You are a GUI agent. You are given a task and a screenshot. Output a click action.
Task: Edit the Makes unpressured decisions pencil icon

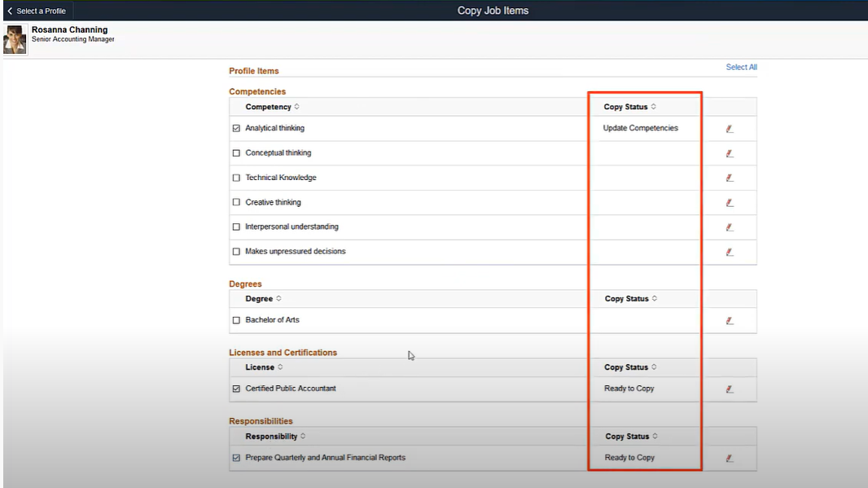click(x=730, y=252)
